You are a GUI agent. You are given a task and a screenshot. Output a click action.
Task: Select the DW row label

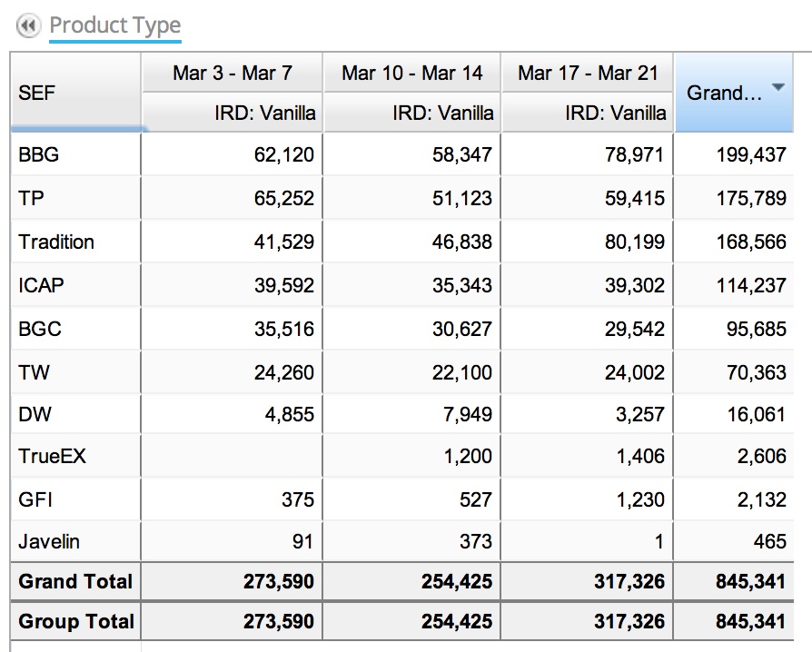point(35,414)
